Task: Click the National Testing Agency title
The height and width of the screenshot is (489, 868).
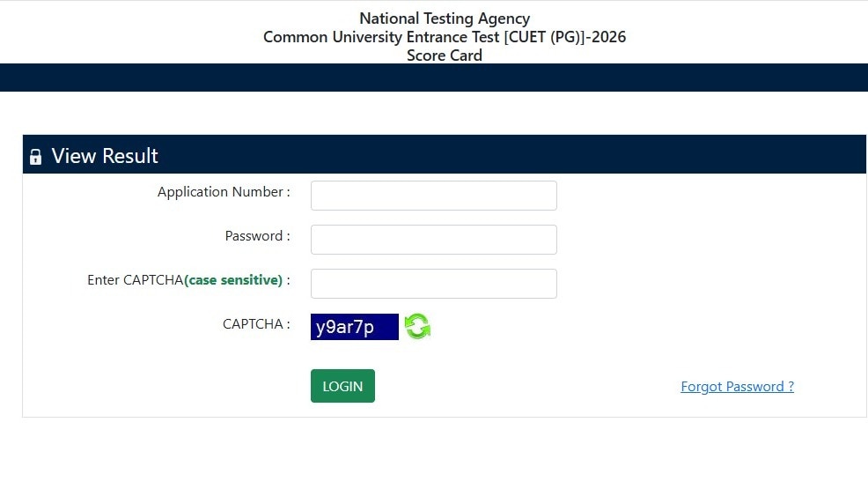Action: tap(445, 19)
